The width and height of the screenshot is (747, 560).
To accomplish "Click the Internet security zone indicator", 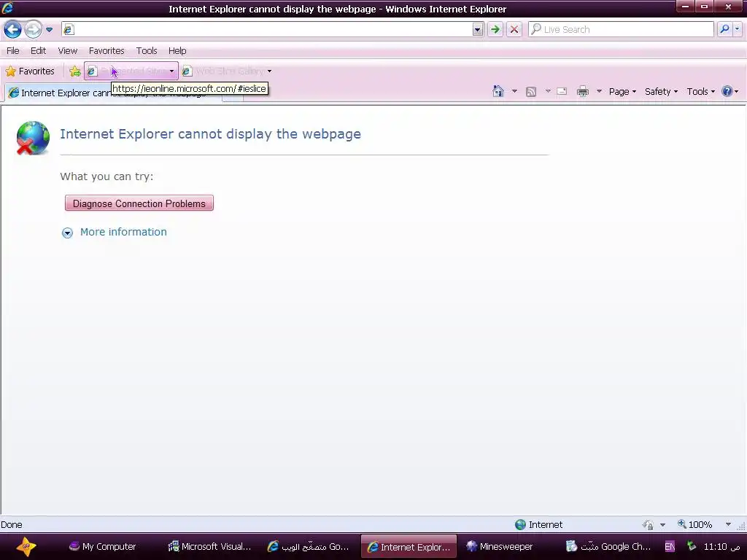I will point(539,525).
